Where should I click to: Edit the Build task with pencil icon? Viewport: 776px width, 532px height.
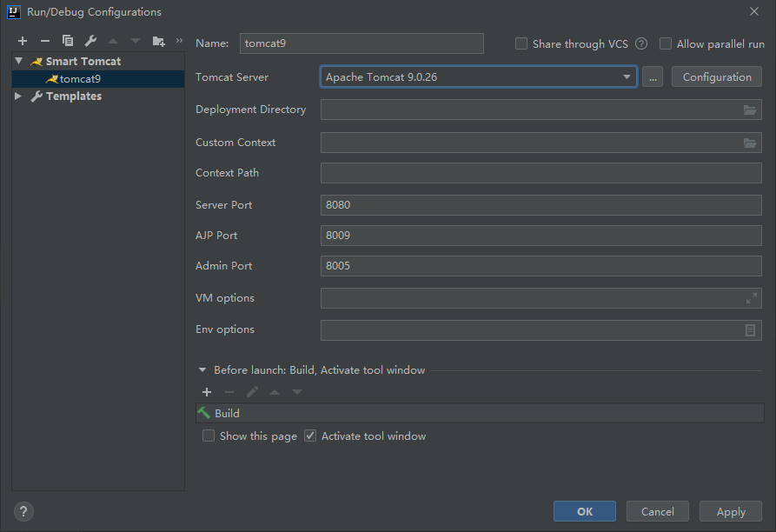(x=252, y=392)
